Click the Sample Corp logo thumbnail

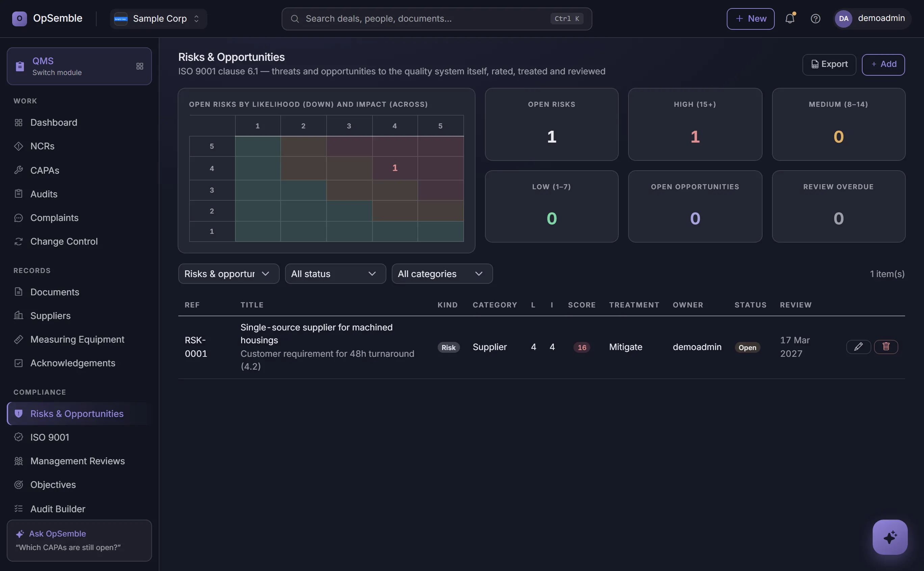121,19
